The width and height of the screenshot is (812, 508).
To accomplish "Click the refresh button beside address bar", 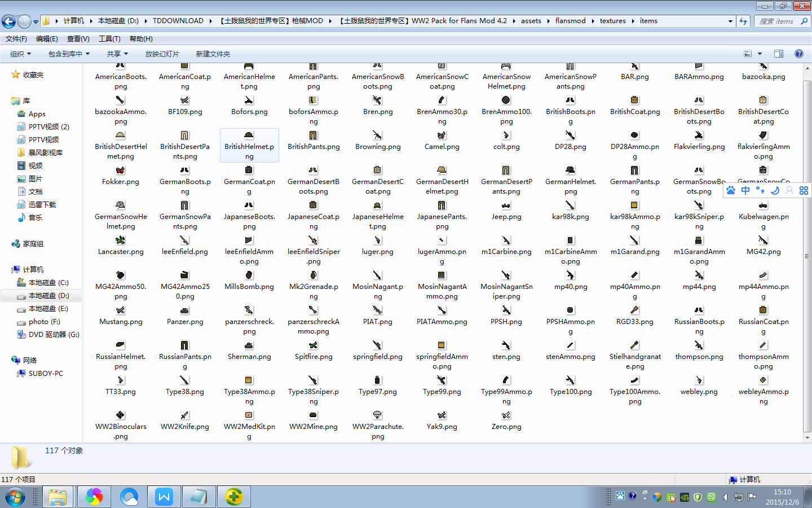I will click(743, 21).
